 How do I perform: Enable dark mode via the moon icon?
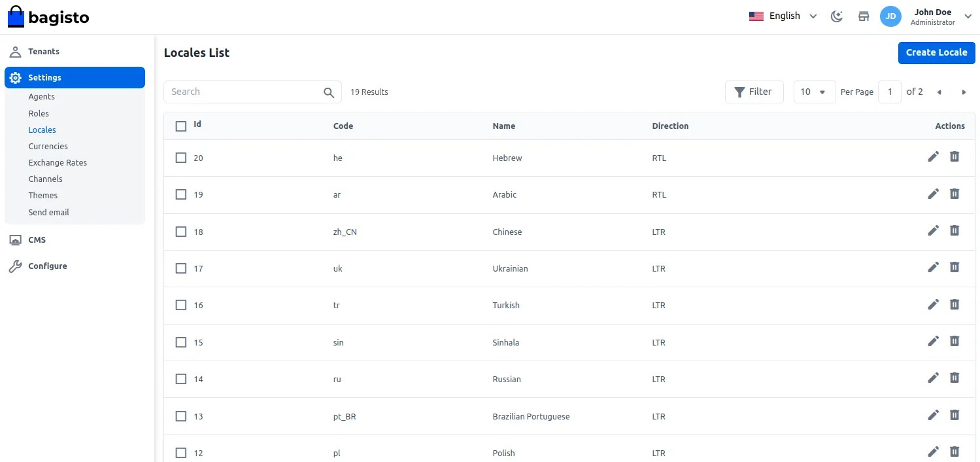coord(837,16)
